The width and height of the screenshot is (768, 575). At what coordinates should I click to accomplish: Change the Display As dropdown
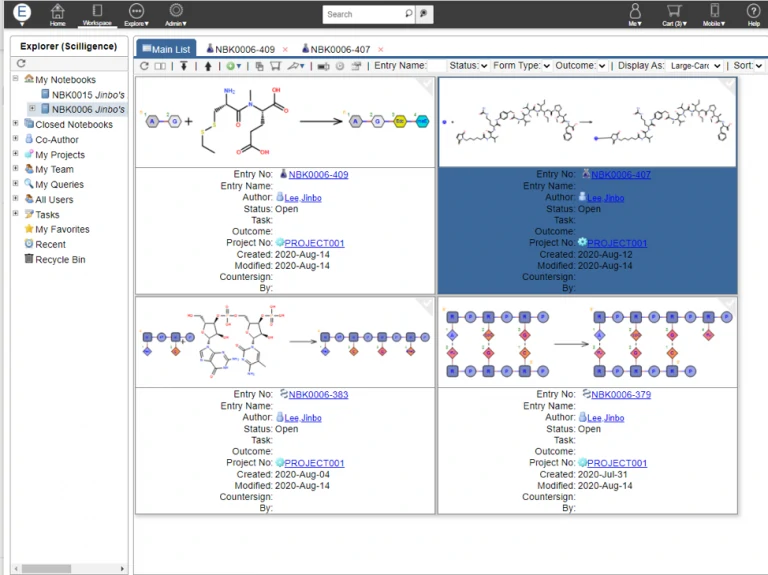tap(695, 66)
